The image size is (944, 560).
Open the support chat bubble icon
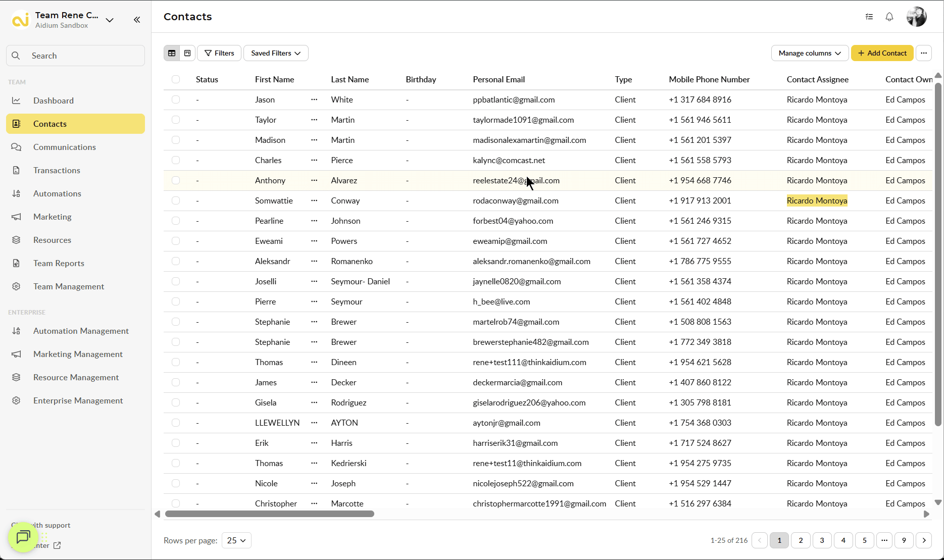point(23,537)
